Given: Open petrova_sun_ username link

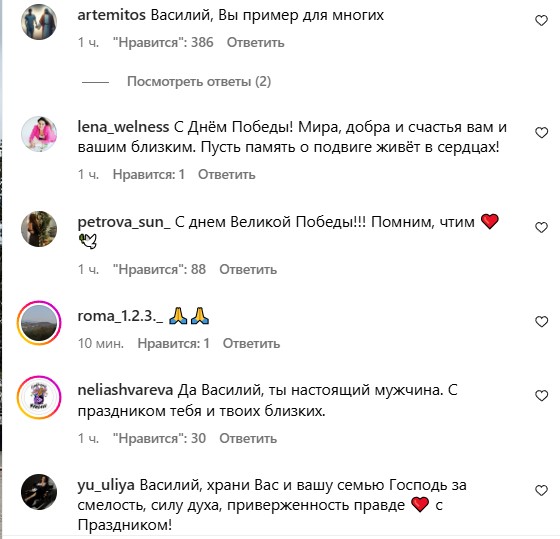Looking at the screenshot, I should coord(124,222).
